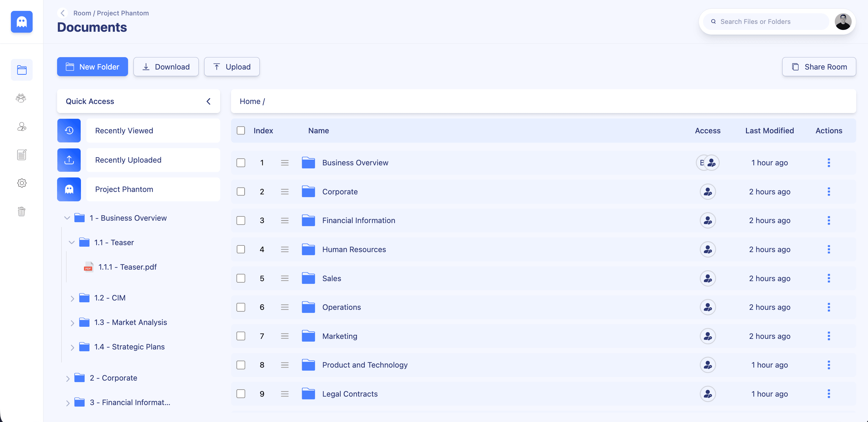Click the Share Room button
The image size is (868, 422).
tap(819, 67)
